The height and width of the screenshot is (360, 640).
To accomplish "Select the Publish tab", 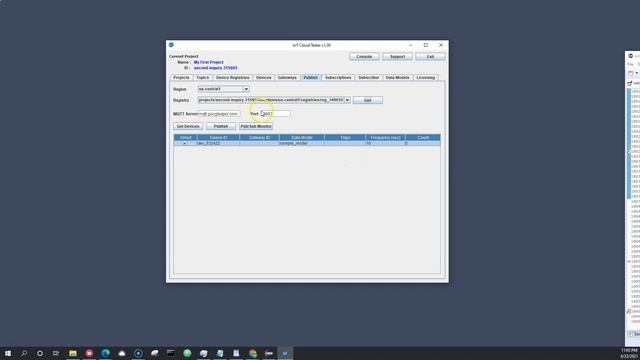I will [311, 78].
